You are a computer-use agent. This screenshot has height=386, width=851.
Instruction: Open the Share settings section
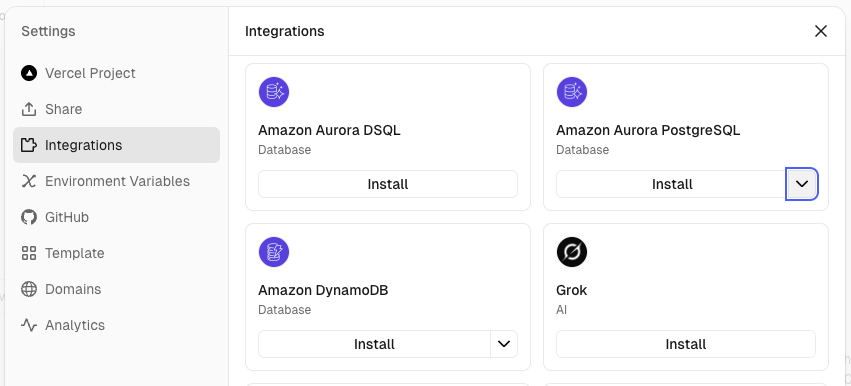click(116, 109)
